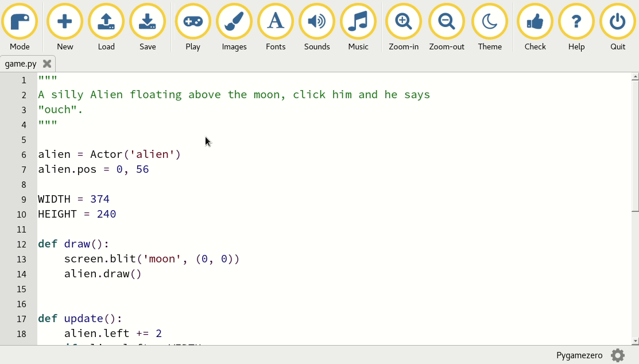Click the Pygamezero mode label
639x364 pixels.
click(x=579, y=355)
